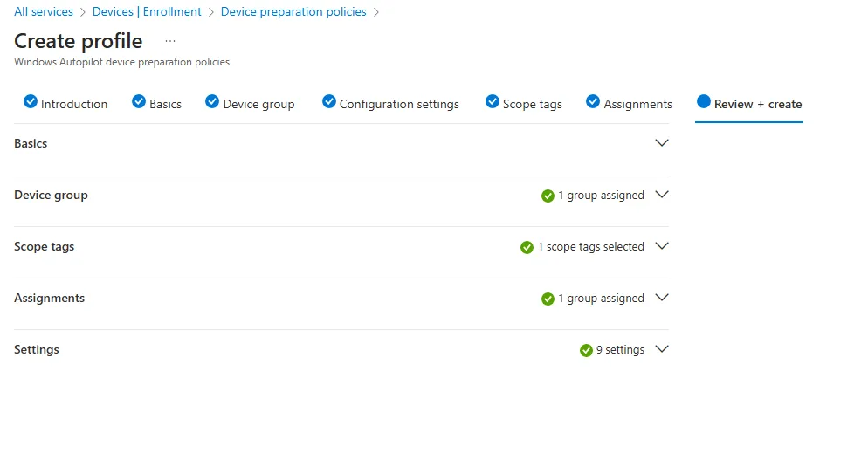Expand the Assignments section chevron
The width and height of the screenshot is (868, 460).
point(662,298)
